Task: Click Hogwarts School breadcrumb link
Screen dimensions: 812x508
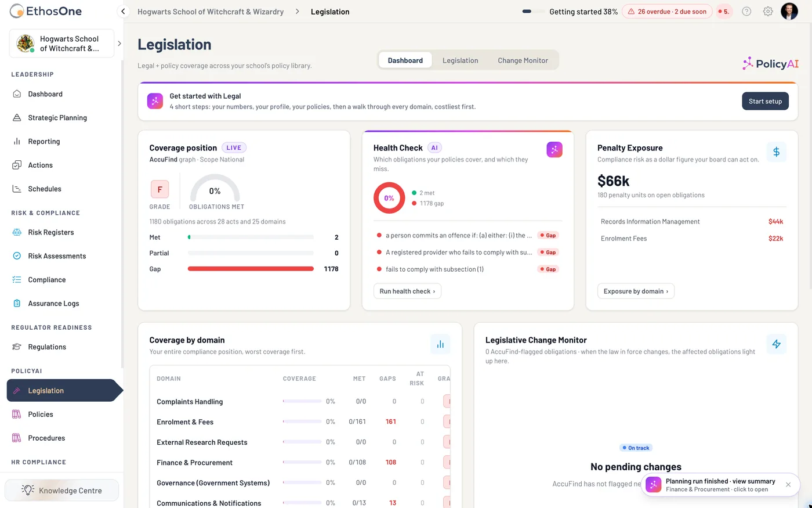Action: coord(211,12)
